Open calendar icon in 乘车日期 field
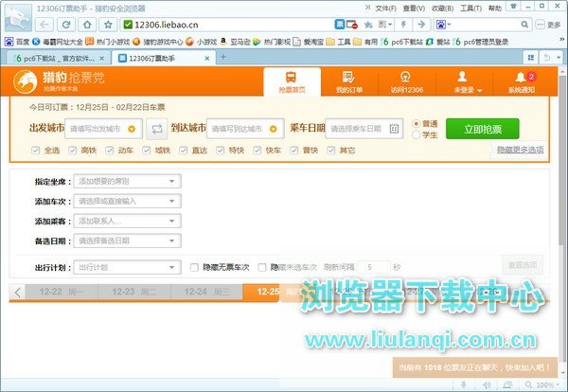Viewport: 568px width, 392px height. (394, 128)
